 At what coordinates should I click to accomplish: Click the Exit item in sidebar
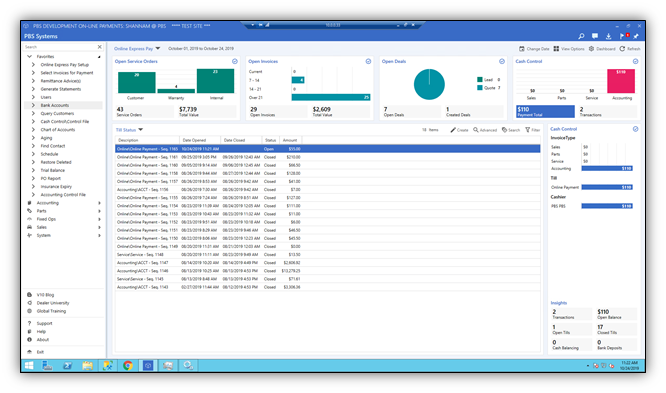tap(40, 352)
